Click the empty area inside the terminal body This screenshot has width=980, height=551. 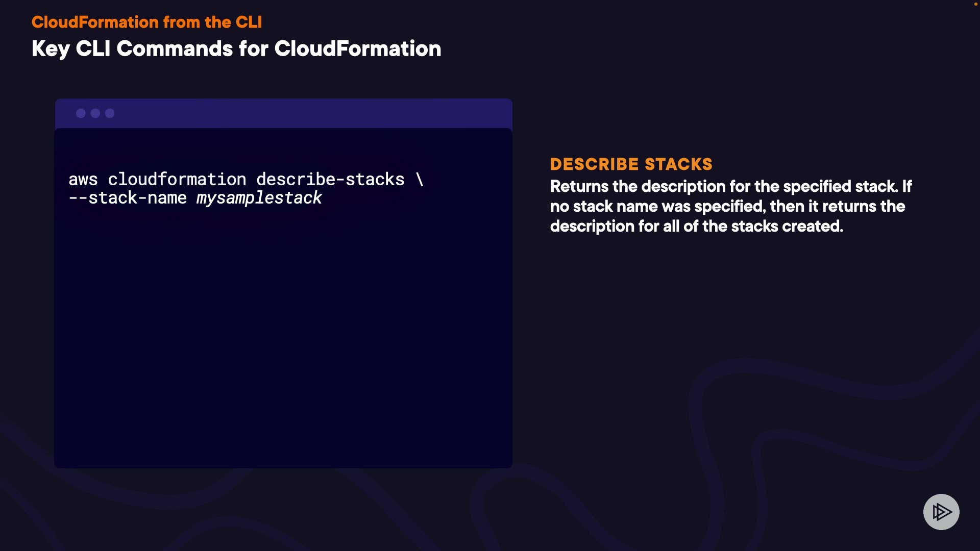pyautogui.click(x=283, y=332)
